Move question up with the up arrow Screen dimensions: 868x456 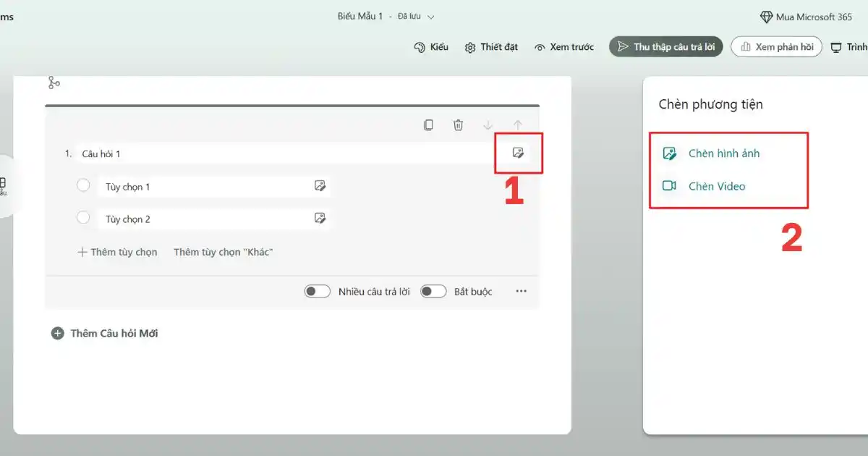point(518,125)
